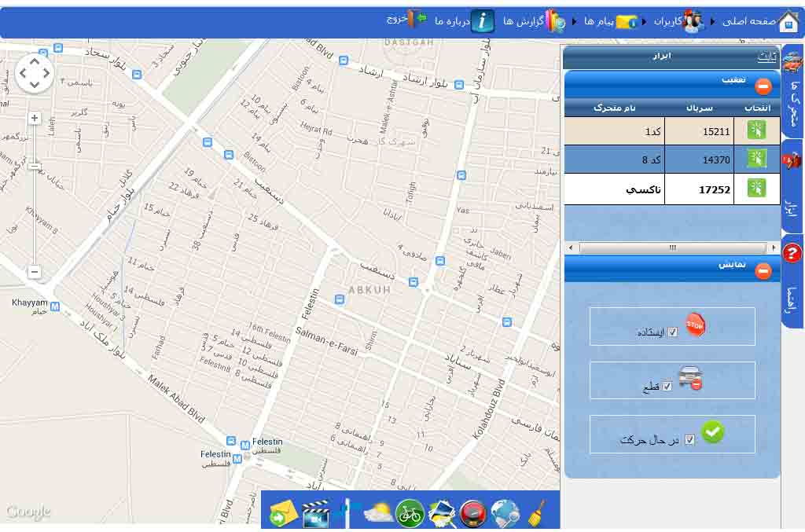Click the map zoom in plus button
This screenshot has height=532, width=805.
pyautogui.click(x=35, y=119)
